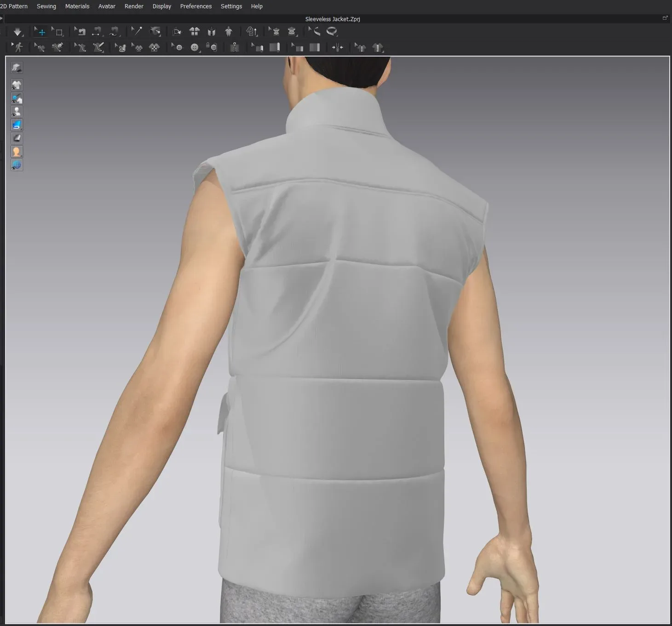Pick the Zipper tool
The width and height of the screenshot is (672, 626).
(x=235, y=47)
